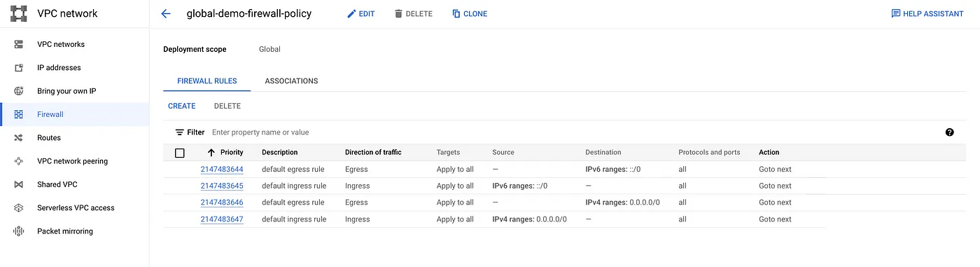Click the Direction of traffic column header
The width and height of the screenshot is (980, 267).
[373, 153]
